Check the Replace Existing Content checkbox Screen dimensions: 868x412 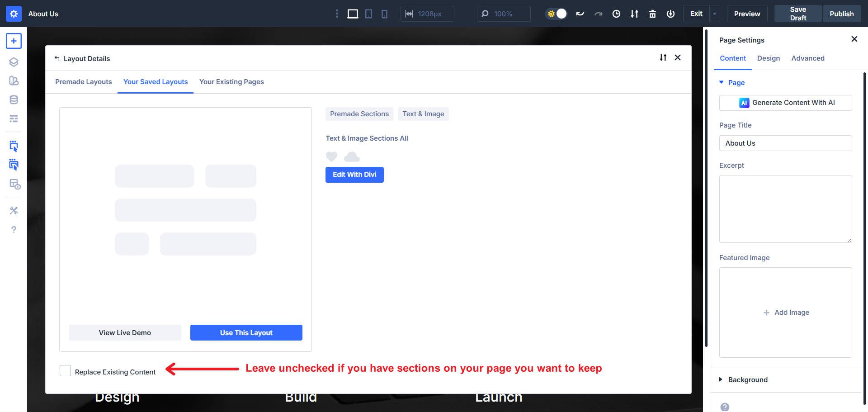(65, 370)
